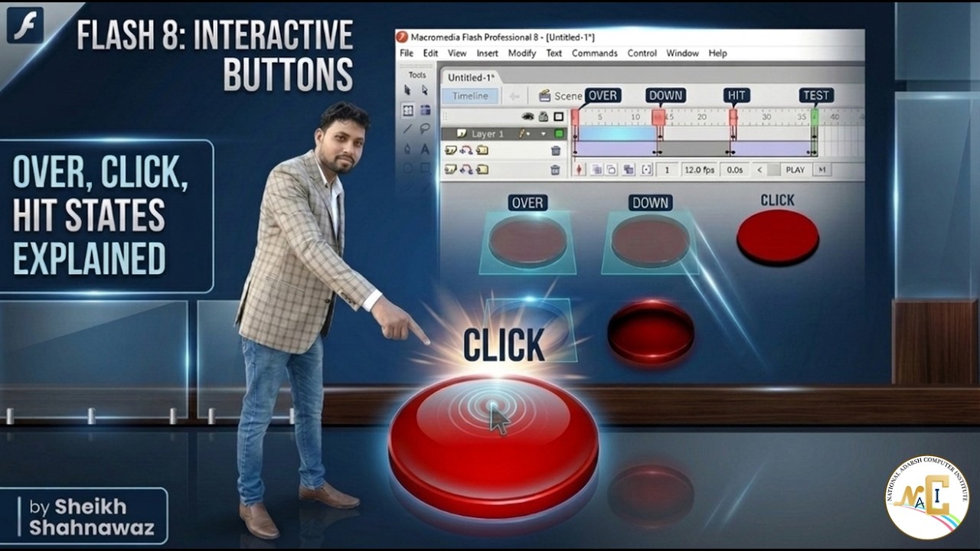Click frame 20 on the timeline ruler
This screenshot has width=980, height=551.
[701, 117]
